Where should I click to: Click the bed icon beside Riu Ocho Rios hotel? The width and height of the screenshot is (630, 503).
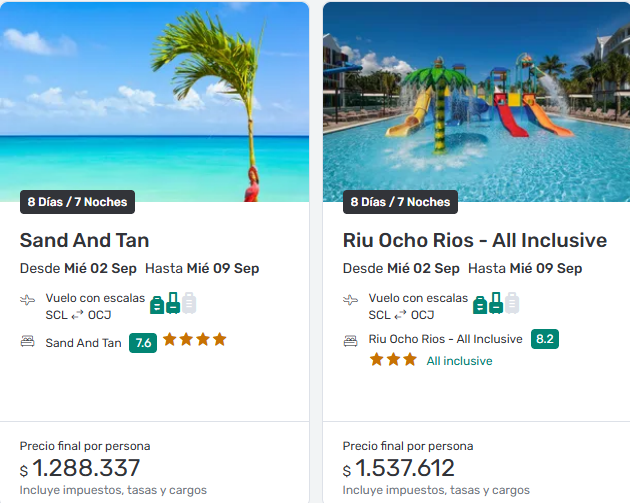point(351,340)
